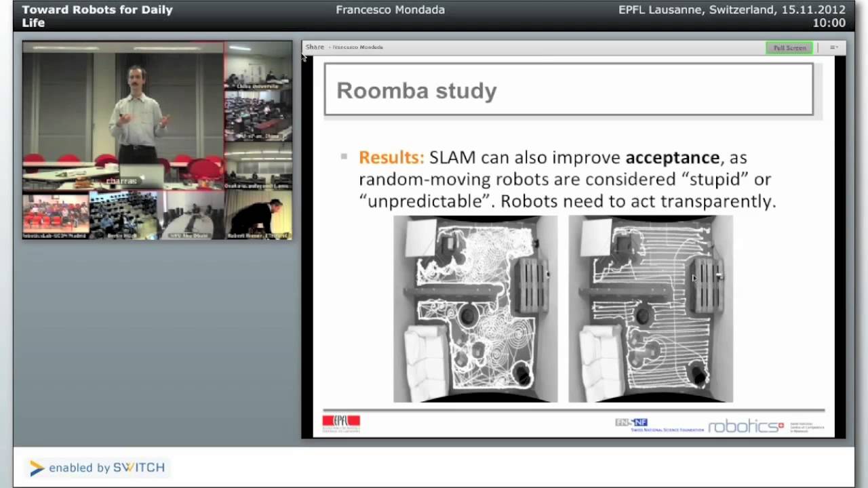Click the orange 'Results:' text

pos(391,157)
